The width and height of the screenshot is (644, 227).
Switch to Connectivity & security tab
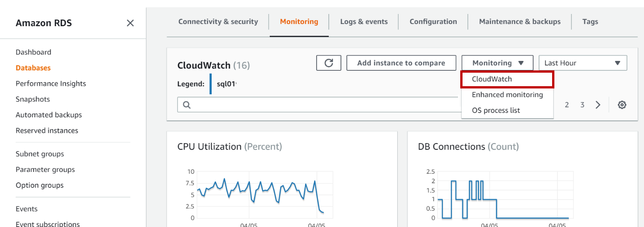coord(218,22)
